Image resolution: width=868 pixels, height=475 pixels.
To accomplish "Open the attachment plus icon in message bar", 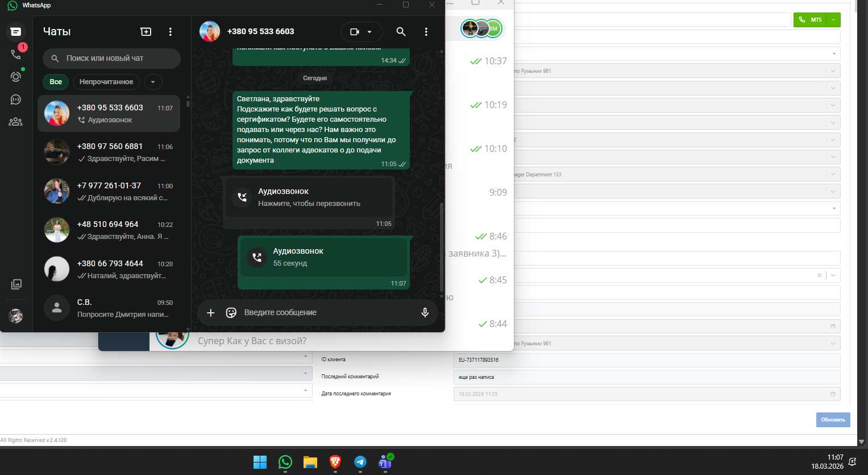I will point(211,312).
